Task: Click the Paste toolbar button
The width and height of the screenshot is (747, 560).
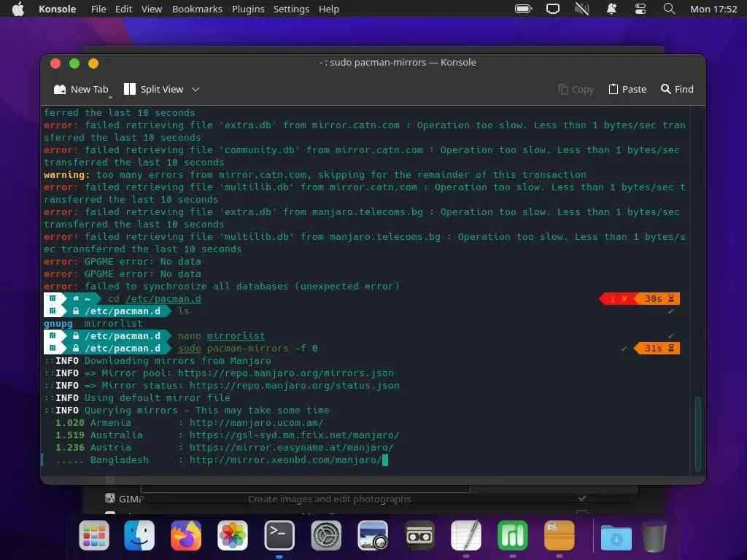Action: click(627, 89)
